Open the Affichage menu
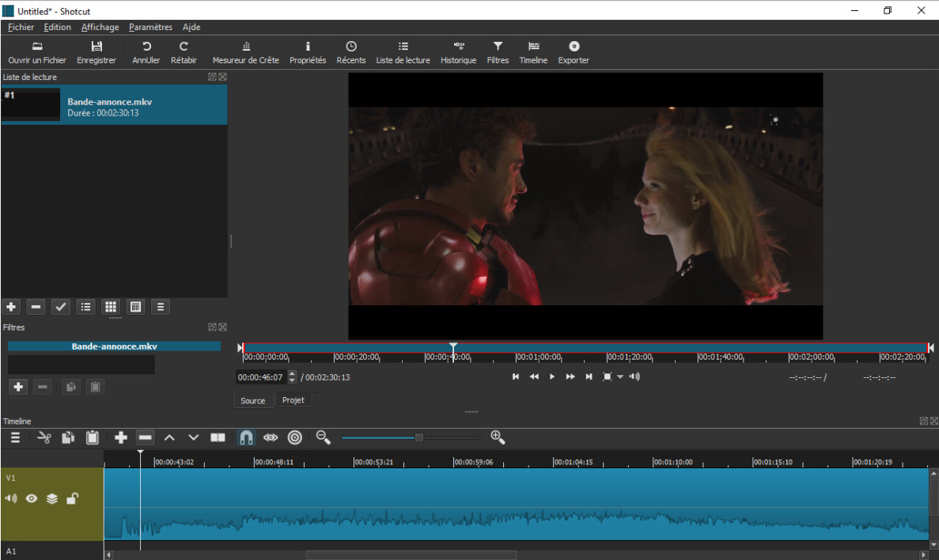The height and width of the screenshot is (560, 939). (x=100, y=27)
